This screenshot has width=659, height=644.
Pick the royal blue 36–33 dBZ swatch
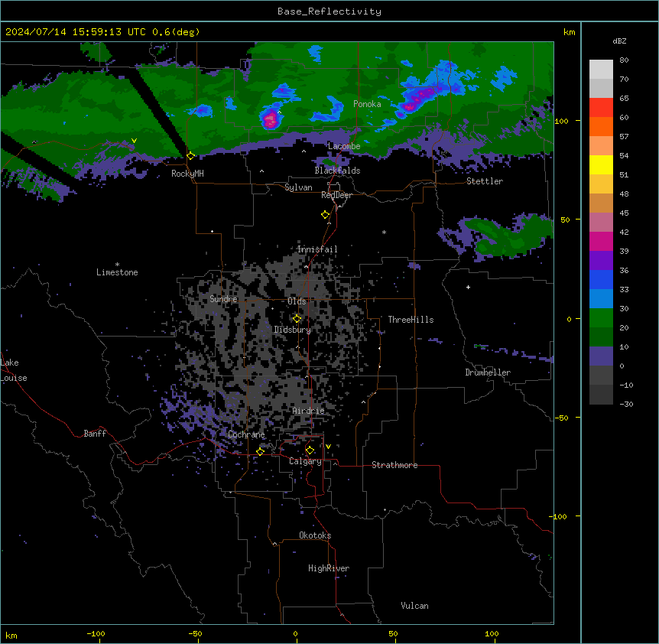click(x=601, y=279)
